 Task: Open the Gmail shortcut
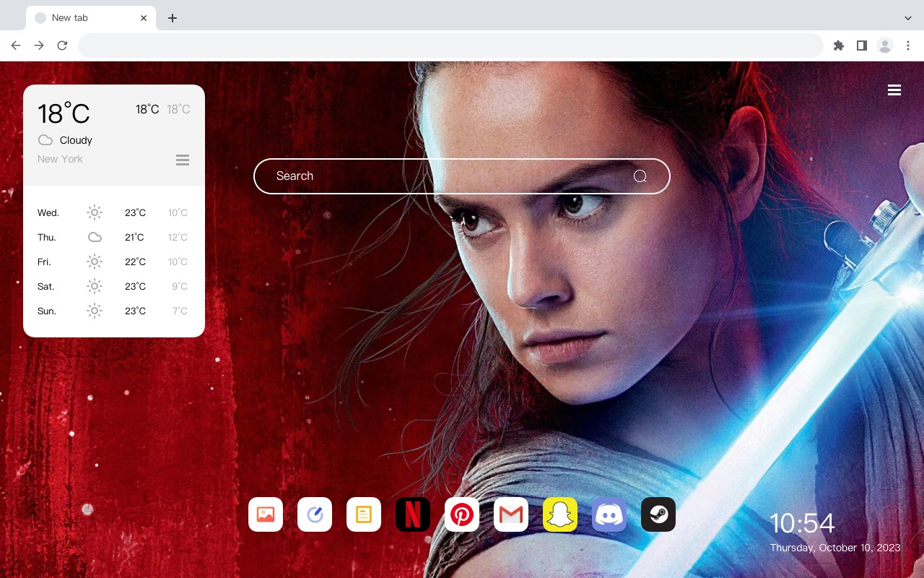[511, 514]
